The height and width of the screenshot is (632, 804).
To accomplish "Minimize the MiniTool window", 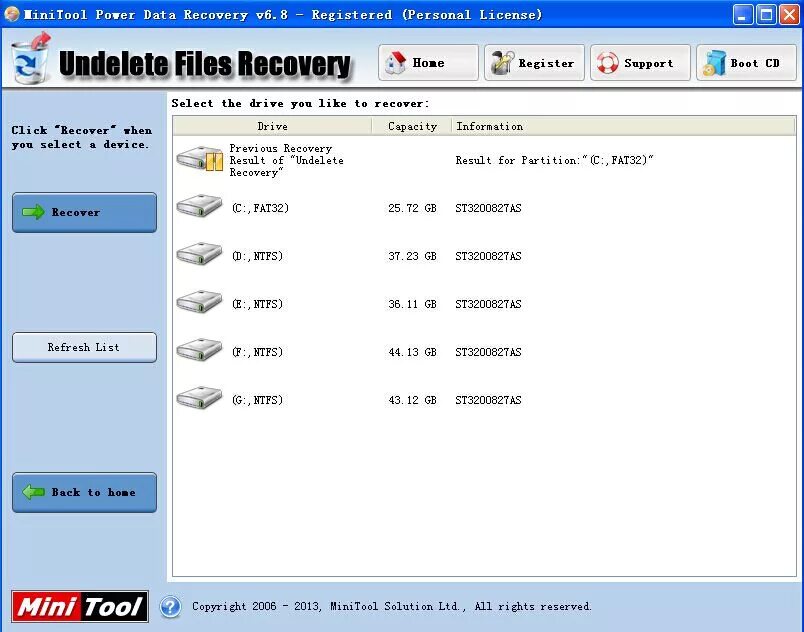I will pyautogui.click(x=742, y=14).
